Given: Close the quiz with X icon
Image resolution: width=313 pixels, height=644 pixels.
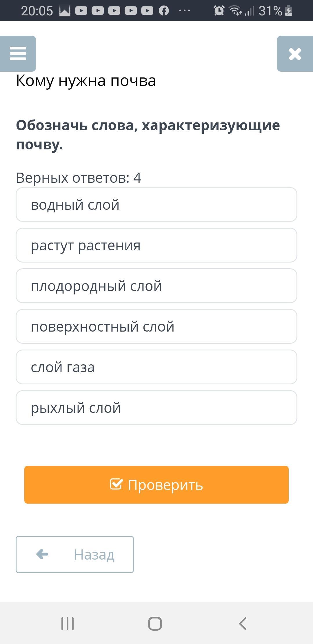Looking at the screenshot, I should pyautogui.click(x=295, y=54).
